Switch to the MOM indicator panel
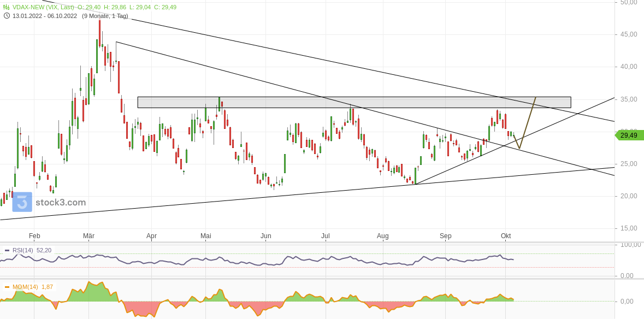The width and height of the screenshot is (644, 319). pos(26,286)
